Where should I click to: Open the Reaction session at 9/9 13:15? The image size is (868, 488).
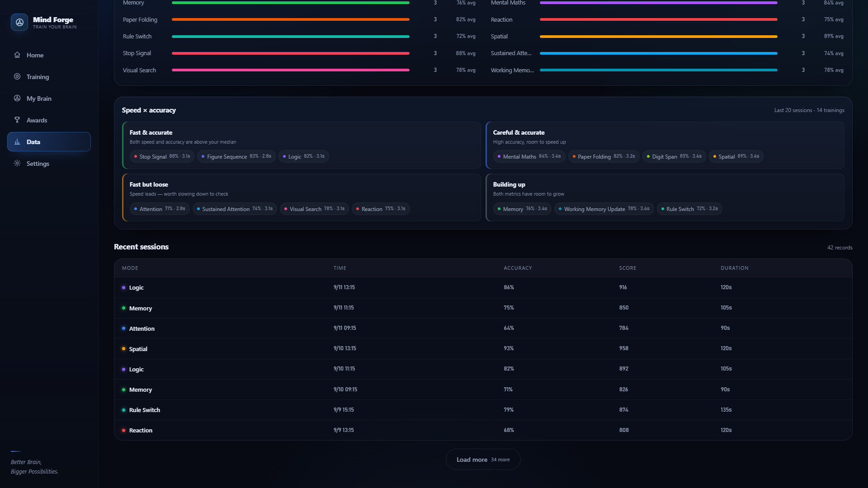coord(483,430)
